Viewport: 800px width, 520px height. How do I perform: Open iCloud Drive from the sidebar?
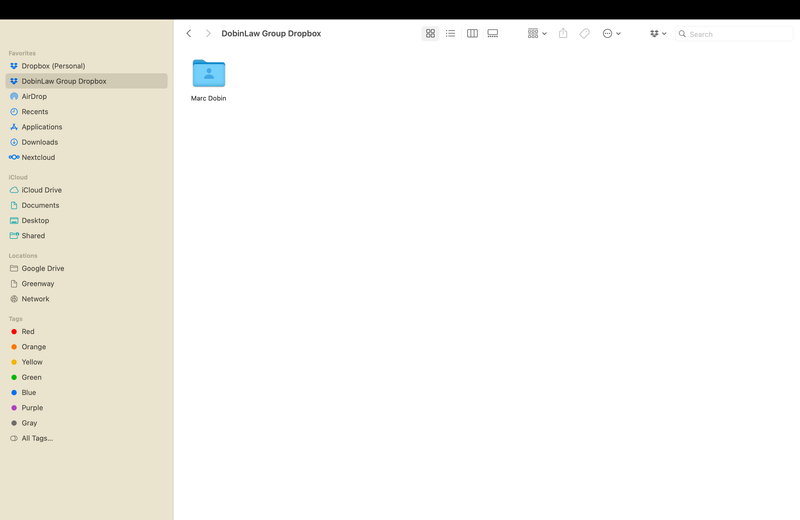pos(87,190)
